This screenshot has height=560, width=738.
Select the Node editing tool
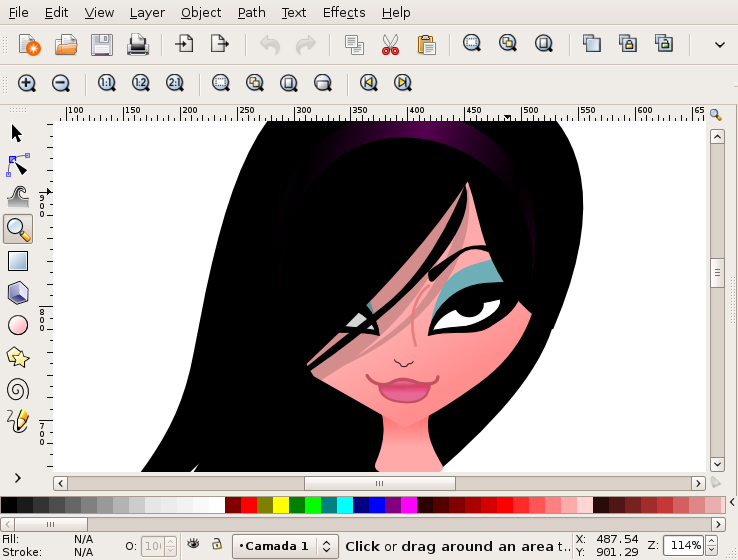(x=18, y=164)
